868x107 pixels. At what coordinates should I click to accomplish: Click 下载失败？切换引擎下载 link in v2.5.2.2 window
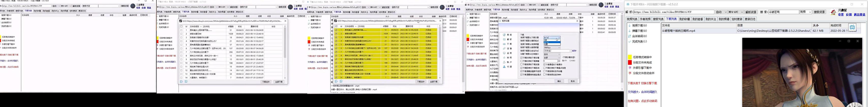[642, 83]
